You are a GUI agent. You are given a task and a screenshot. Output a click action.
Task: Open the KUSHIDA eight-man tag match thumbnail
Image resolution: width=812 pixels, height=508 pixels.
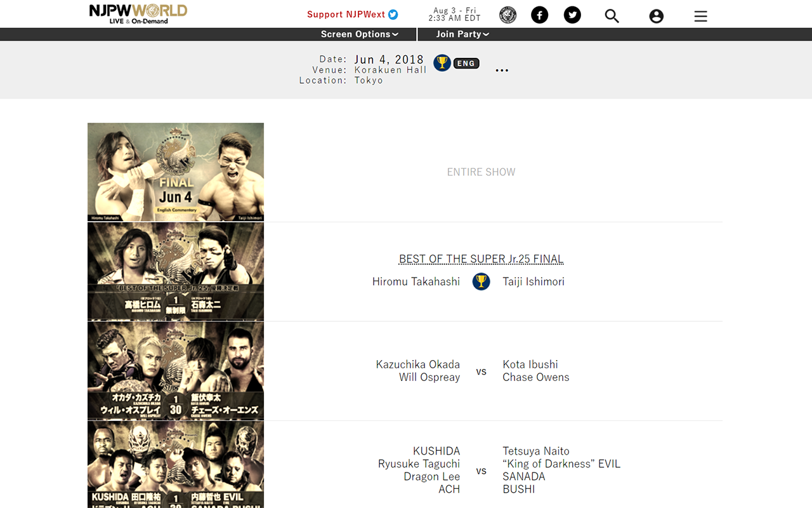click(176, 464)
